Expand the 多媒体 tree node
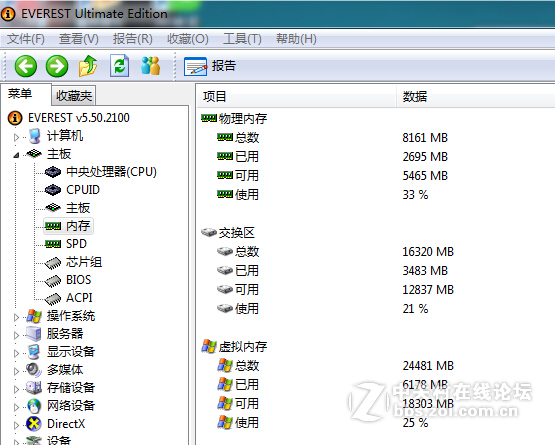 16,371
